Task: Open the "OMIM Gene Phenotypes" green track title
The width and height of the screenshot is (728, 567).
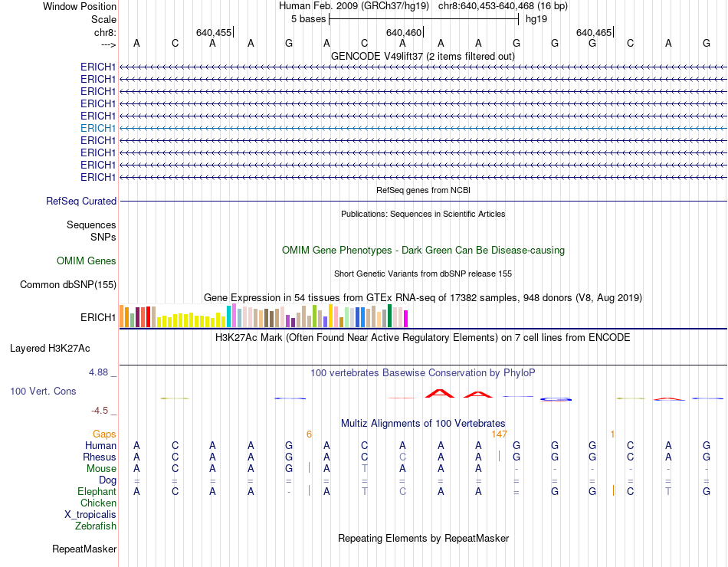Action: (423, 251)
